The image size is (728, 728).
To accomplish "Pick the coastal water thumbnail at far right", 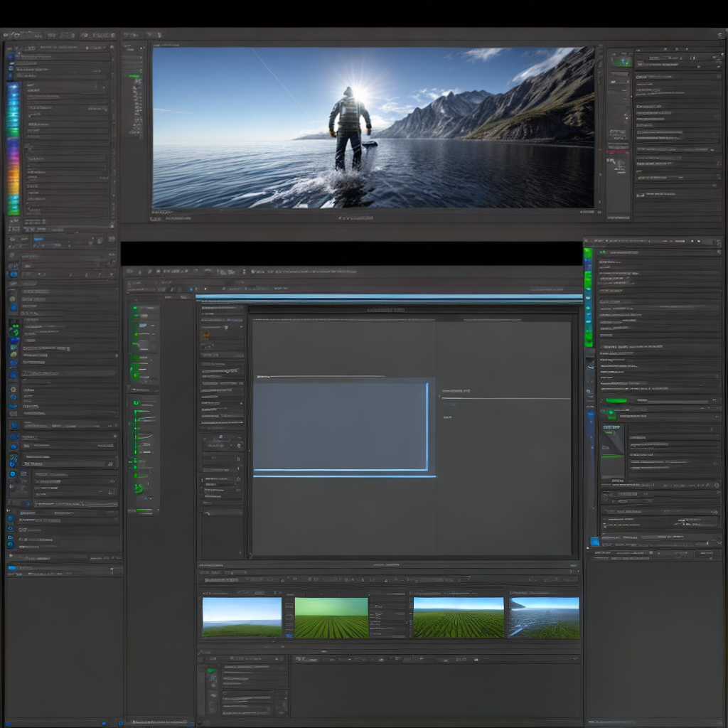I will click(x=544, y=617).
